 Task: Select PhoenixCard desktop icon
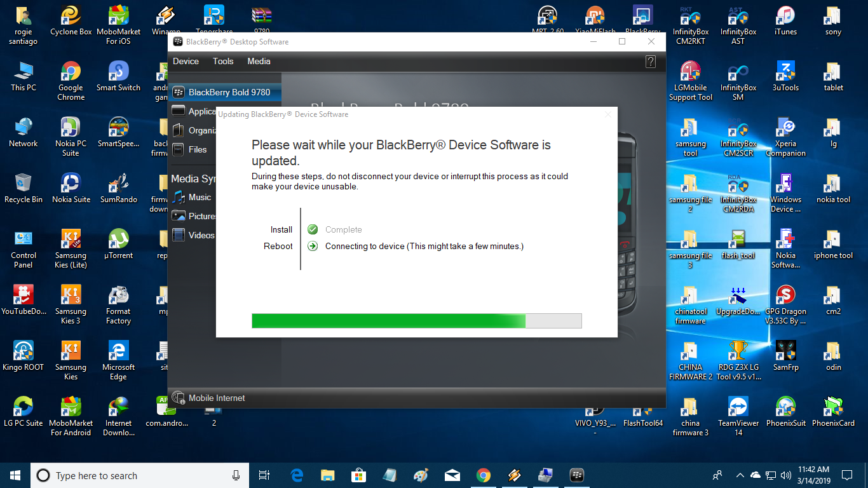point(833,412)
